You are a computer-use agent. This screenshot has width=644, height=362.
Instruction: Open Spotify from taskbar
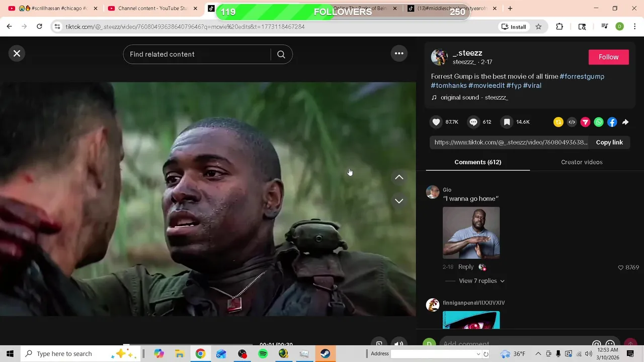tap(263, 353)
